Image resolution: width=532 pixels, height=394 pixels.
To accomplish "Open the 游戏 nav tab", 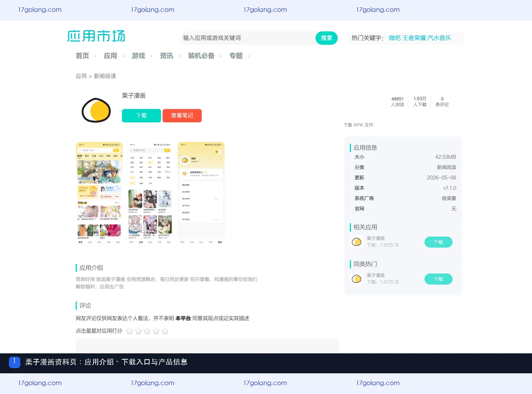I will coord(139,56).
